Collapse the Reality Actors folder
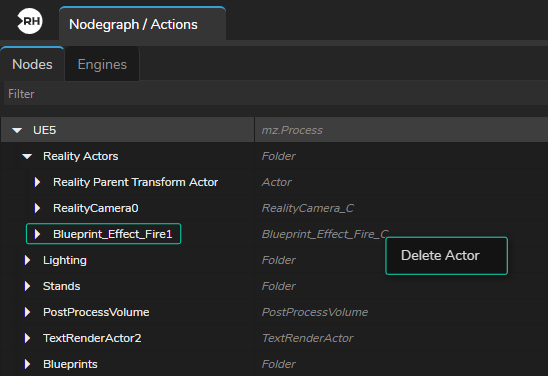The image size is (548, 376). [27, 156]
